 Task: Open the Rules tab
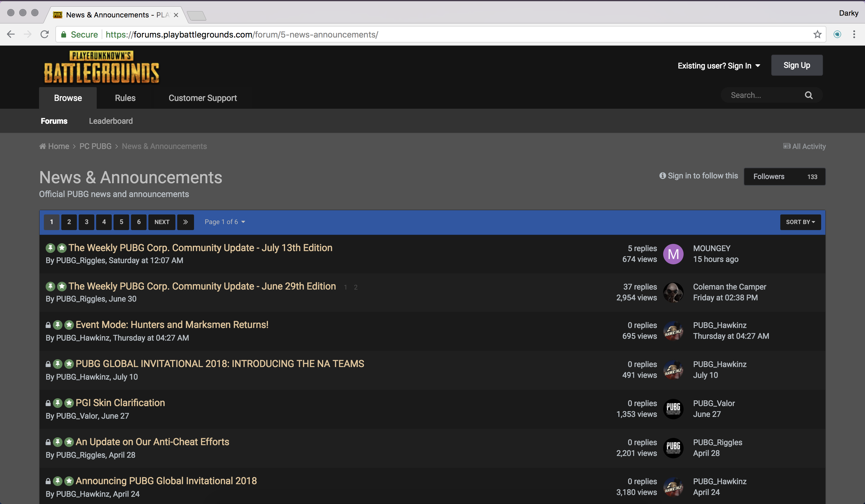click(125, 98)
